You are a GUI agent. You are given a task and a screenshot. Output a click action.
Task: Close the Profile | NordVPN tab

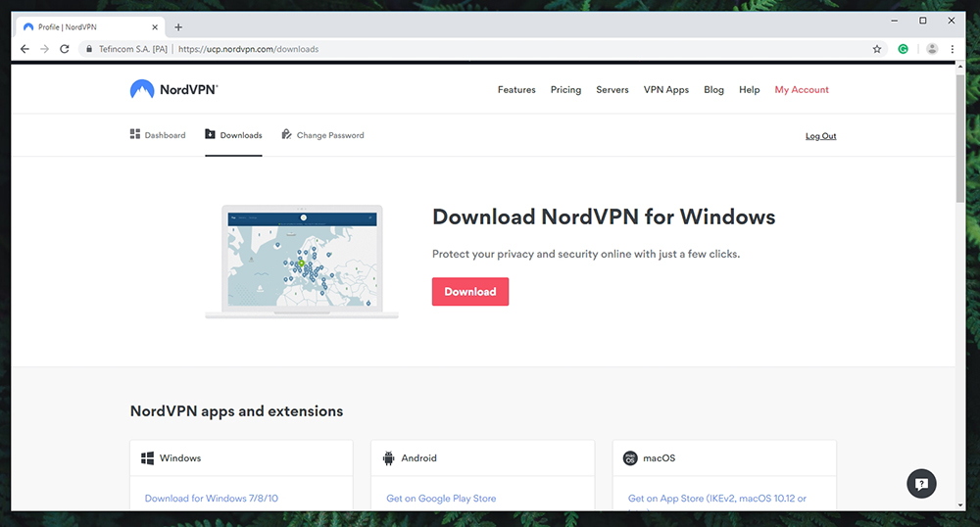pyautogui.click(x=155, y=26)
